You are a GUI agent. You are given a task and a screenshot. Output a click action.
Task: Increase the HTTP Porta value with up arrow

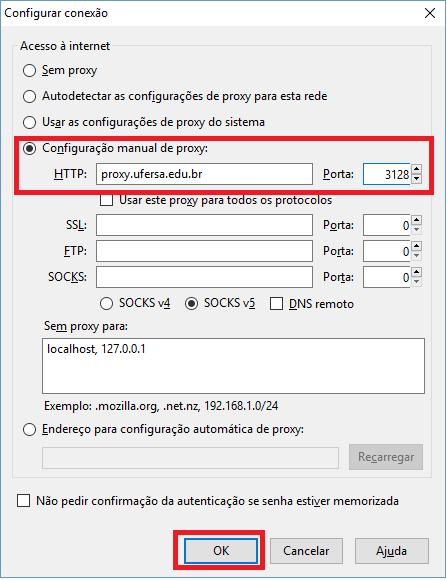coord(417,169)
